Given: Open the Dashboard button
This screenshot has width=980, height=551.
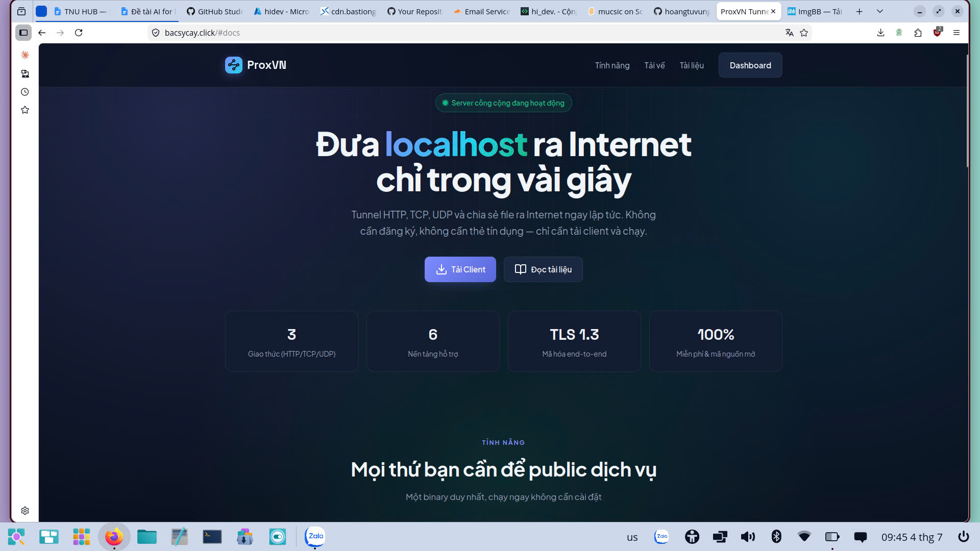Looking at the screenshot, I should (x=750, y=65).
